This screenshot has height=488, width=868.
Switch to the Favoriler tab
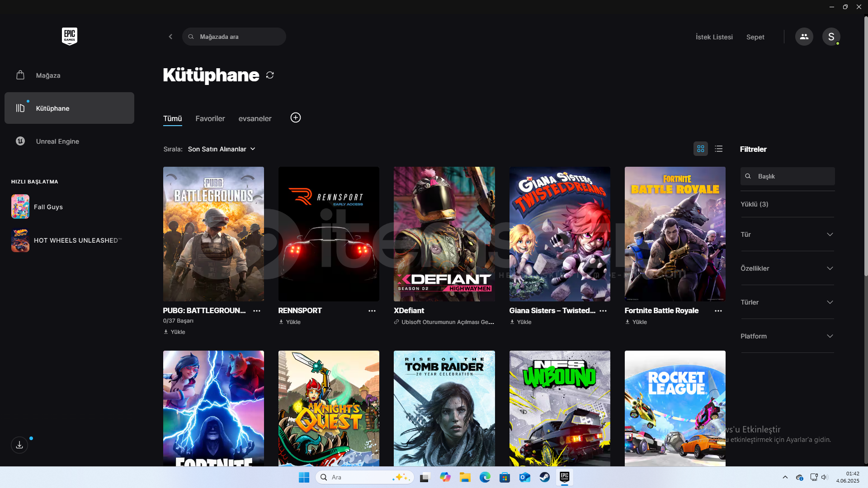tap(210, 118)
